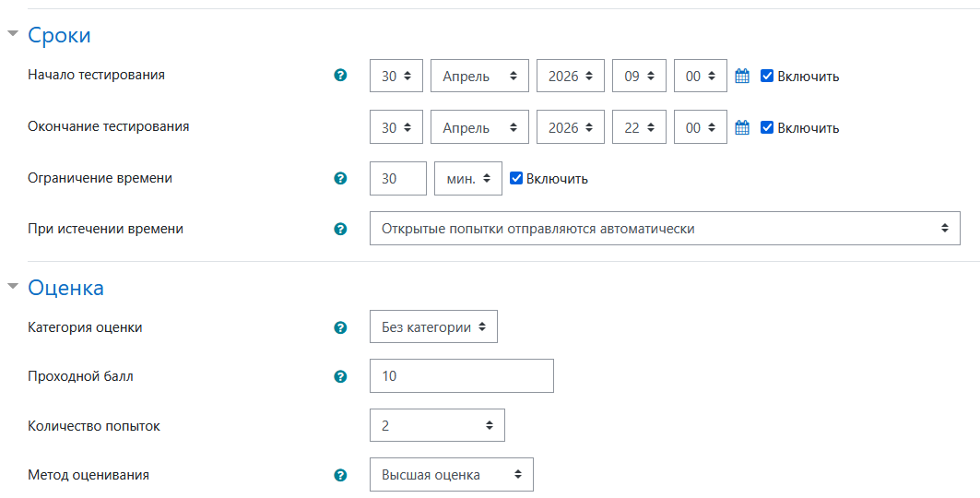Open minute dropdown in Окончание тестирования row
The image size is (980, 498).
coord(701,127)
